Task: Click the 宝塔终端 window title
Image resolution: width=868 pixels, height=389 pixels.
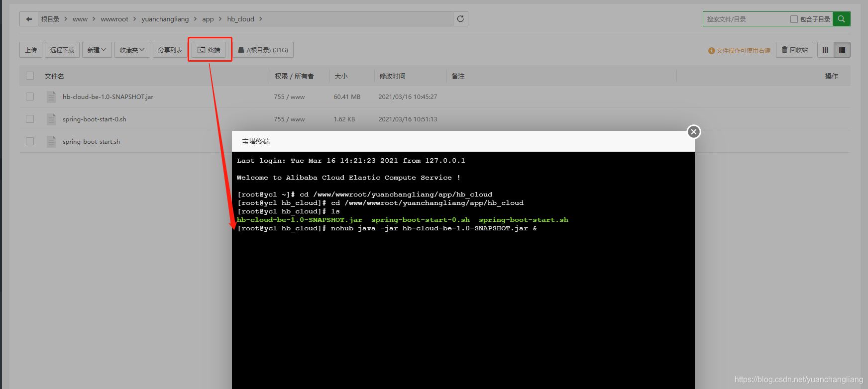Action: pyautogui.click(x=256, y=141)
